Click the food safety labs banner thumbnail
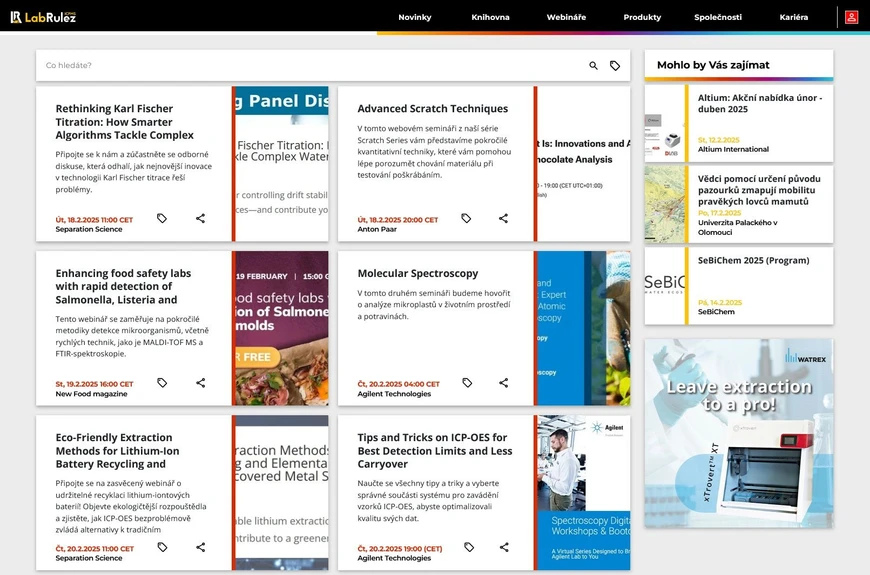Viewport: 870px width, 575px height. [282, 328]
